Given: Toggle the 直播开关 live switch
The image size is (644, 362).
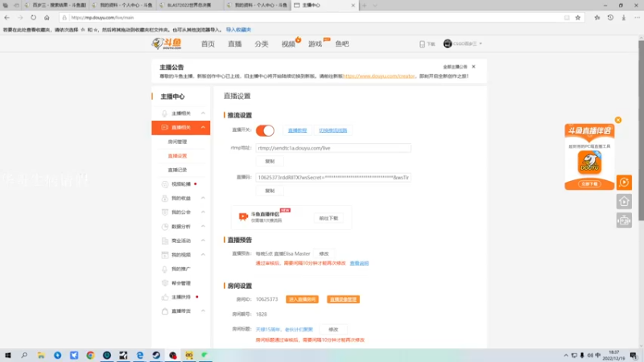Looking at the screenshot, I should coord(265,130).
